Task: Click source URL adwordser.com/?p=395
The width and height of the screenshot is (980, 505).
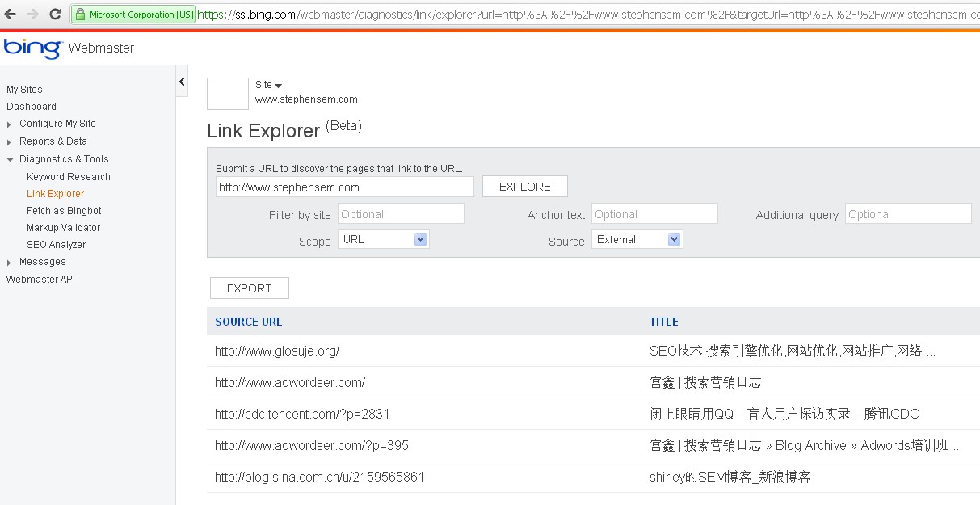Action: [312, 446]
